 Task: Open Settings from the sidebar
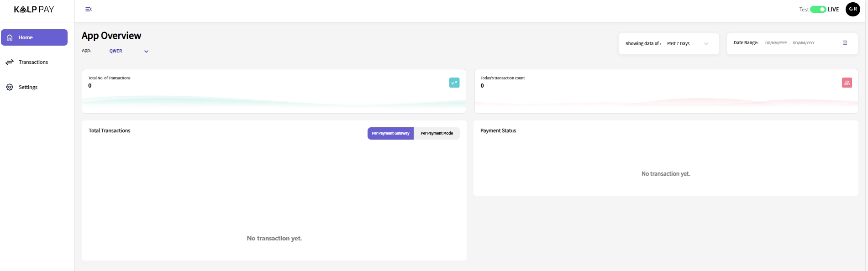tap(28, 87)
